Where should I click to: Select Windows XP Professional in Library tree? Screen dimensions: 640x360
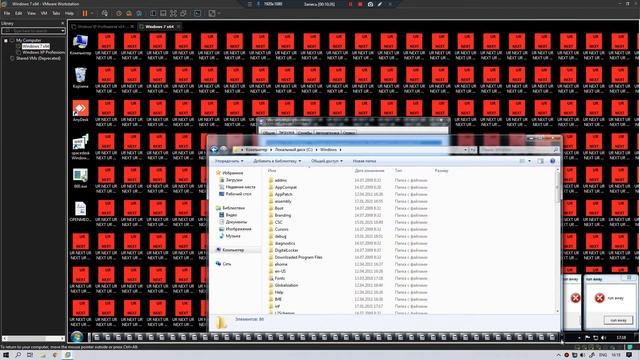(43, 52)
